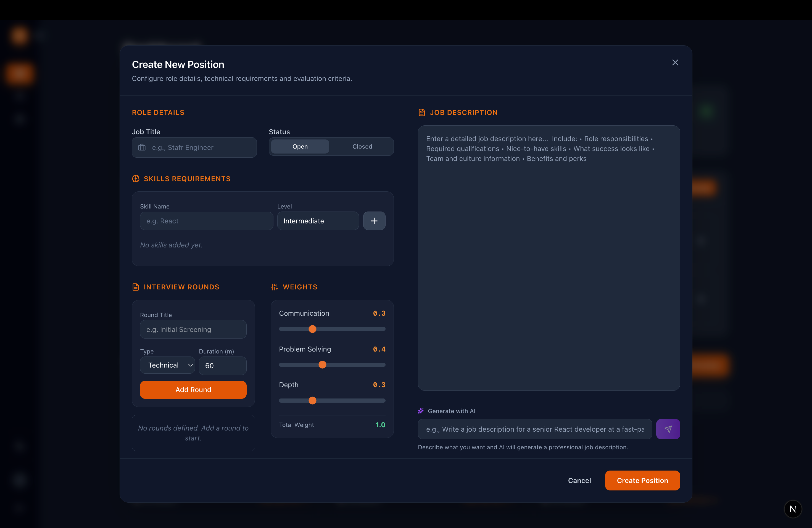Click the Problem Solving weight slider handle
The height and width of the screenshot is (528, 812).
322,365
